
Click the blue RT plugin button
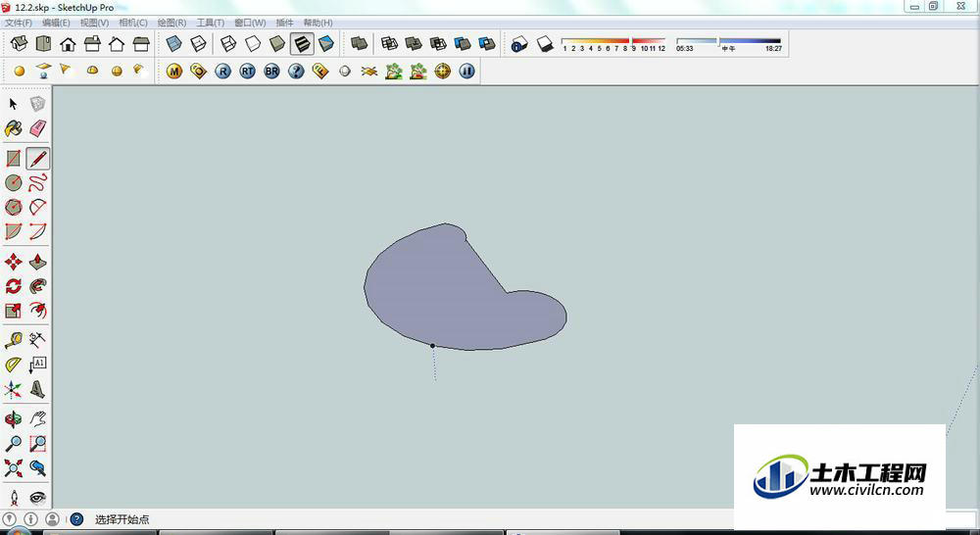click(x=248, y=72)
